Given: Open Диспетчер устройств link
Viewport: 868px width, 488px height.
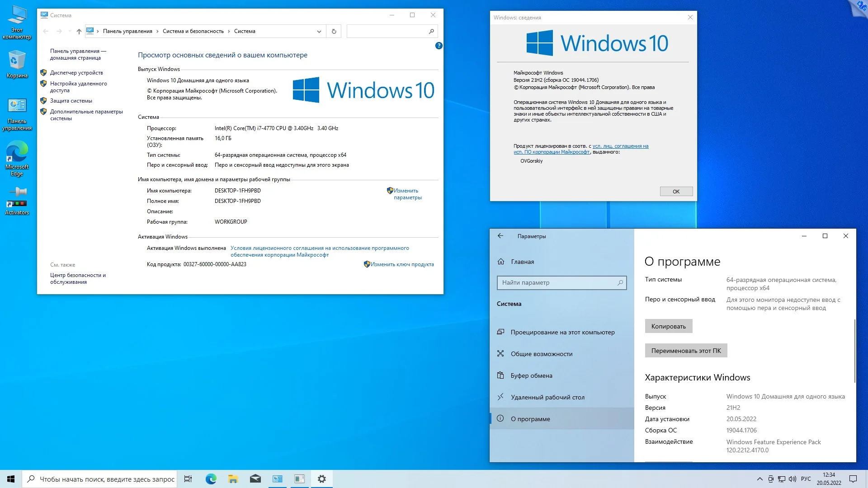Looking at the screenshot, I should pos(76,73).
